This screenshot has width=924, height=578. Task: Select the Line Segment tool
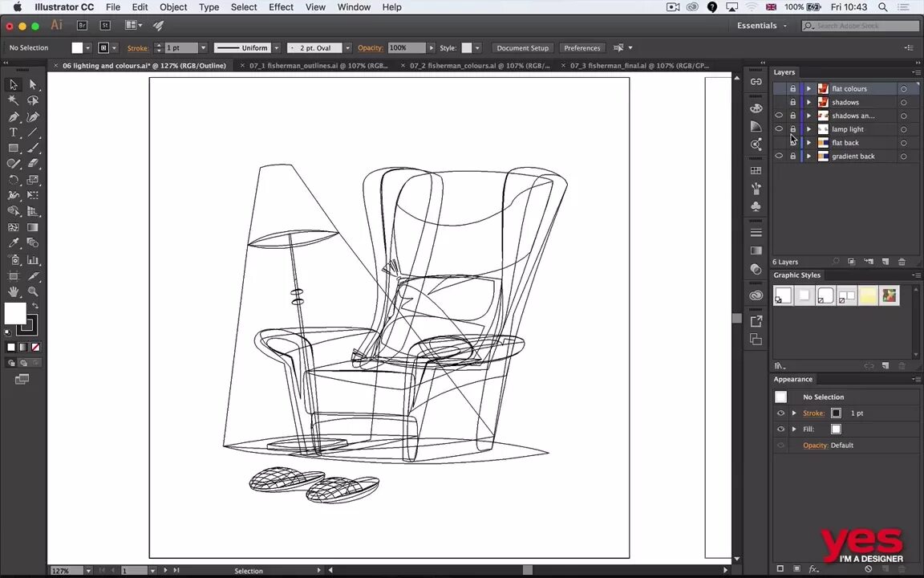[x=33, y=132]
